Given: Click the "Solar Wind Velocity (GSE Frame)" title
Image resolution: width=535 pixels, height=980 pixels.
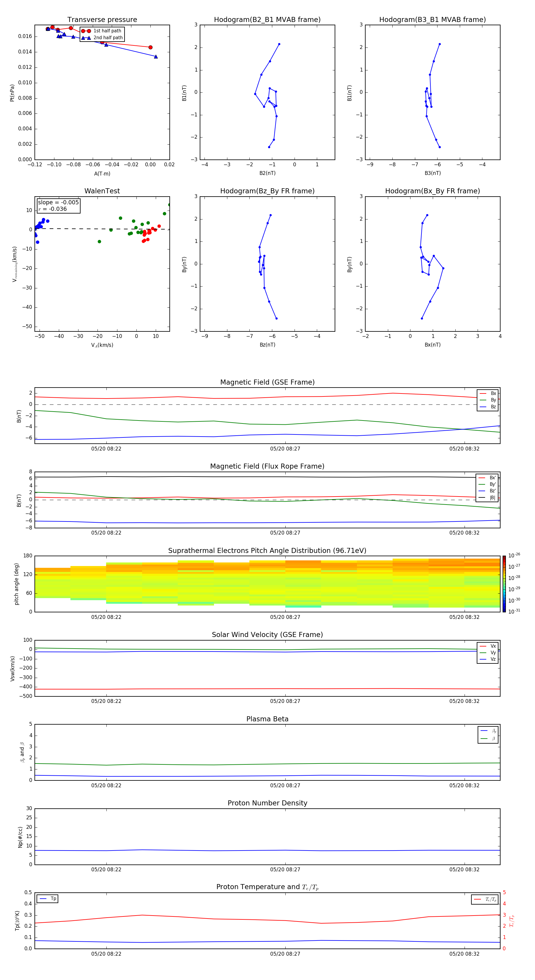Looking at the screenshot, I should [x=267, y=635].
